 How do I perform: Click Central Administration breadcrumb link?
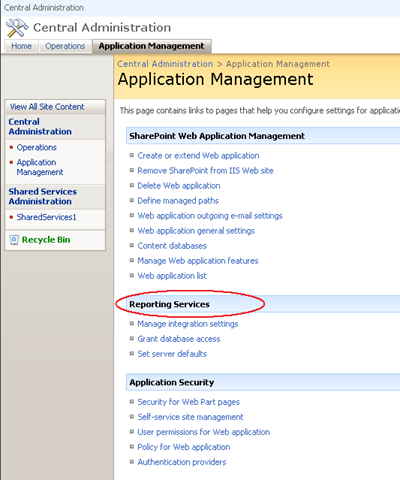pyautogui.click(x=165, y=64)
